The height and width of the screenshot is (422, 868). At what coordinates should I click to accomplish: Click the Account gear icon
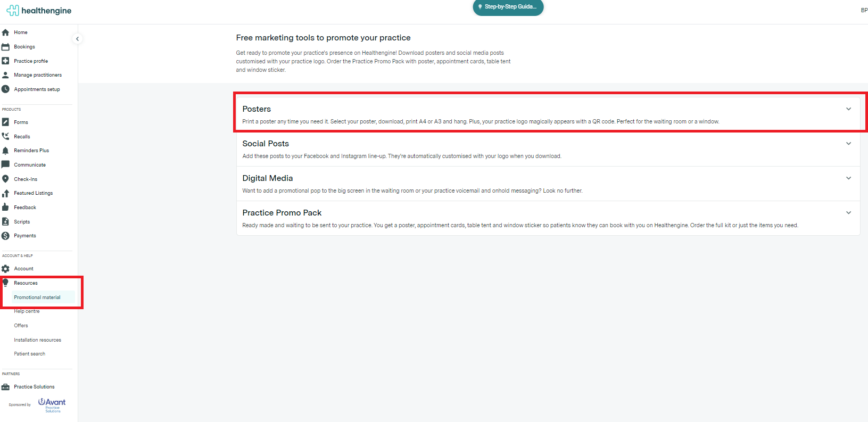click(x=6, y=269)
